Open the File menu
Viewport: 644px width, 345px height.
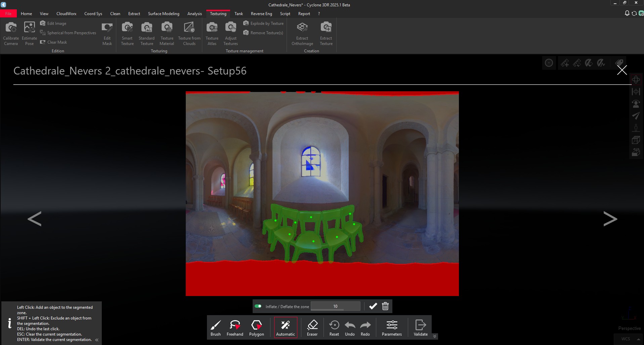click(8, 13)
